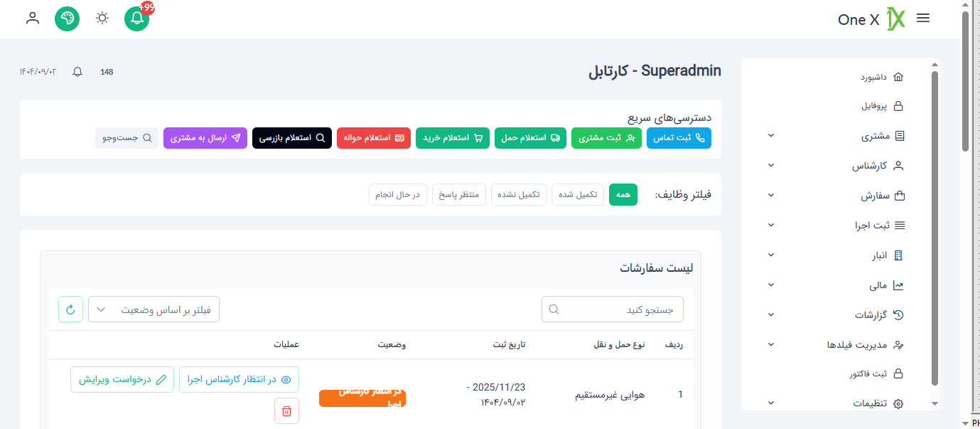This screenshot has height=429, width=980.
Task: Refresh the orders list with green refresh icon
Action: click(x=70, y=309)
